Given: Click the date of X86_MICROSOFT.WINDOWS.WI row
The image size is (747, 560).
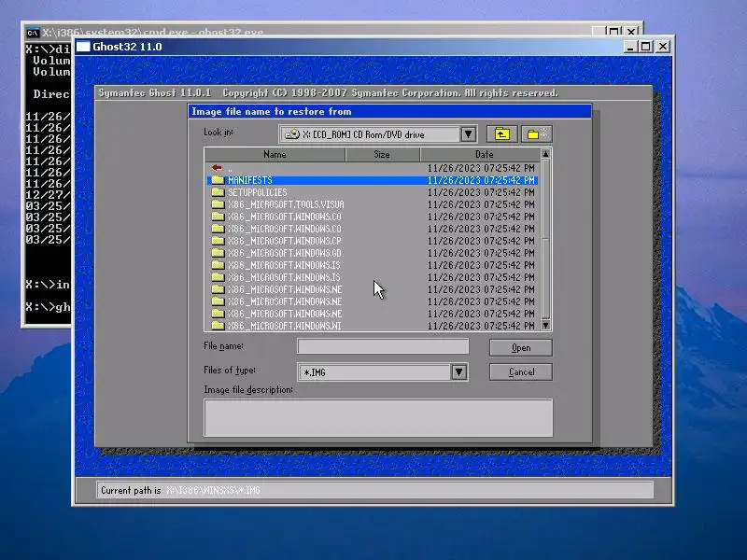Looking at the screenshot, I should tap(481, 326).
